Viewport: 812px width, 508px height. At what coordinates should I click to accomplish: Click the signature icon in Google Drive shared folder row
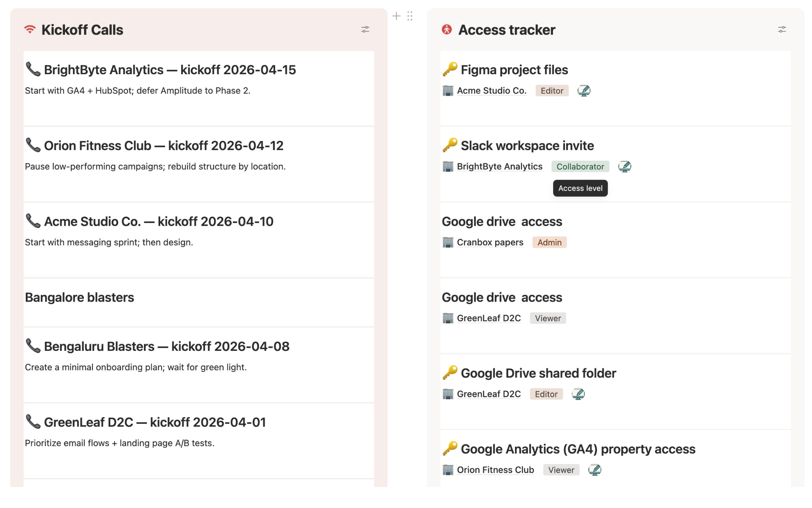tap(578, 394)
